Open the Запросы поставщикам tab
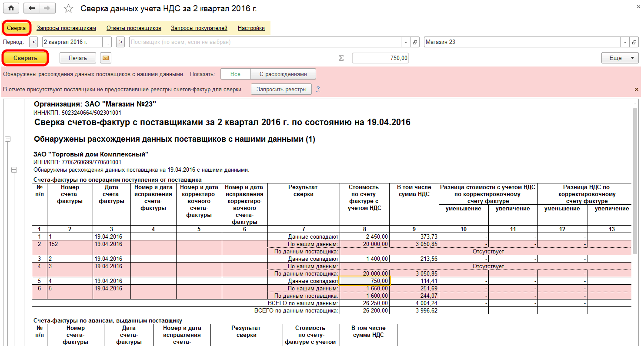Image resolution: width=644 pixels, height=346 pixels. pos(66,28)
